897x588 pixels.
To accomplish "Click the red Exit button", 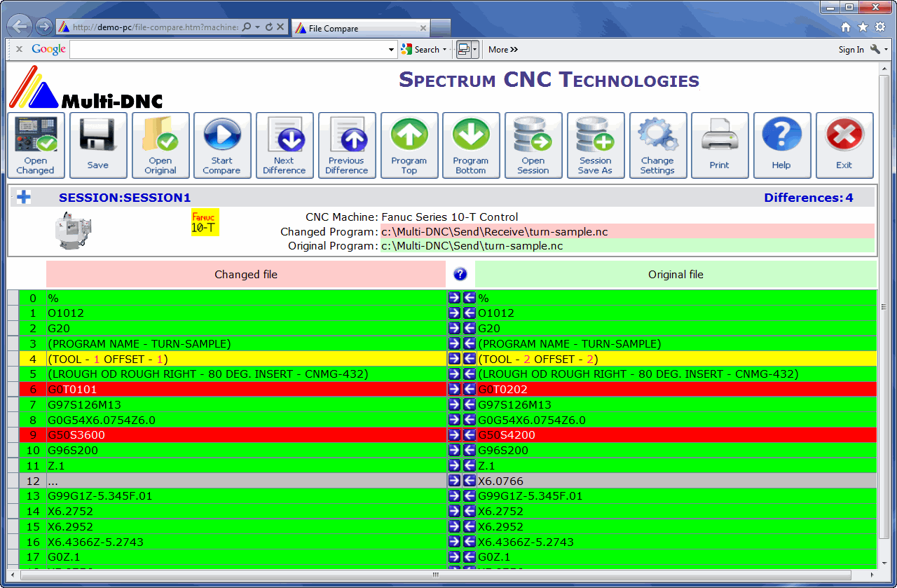I will point(844,145).
